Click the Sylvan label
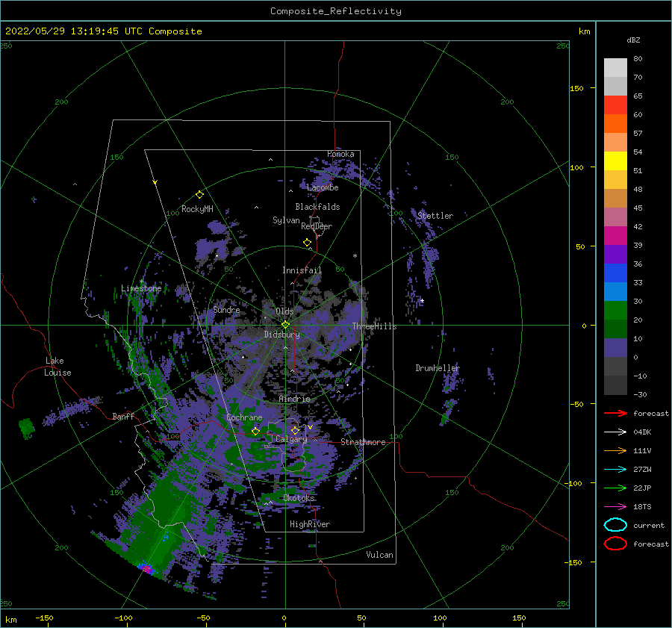Image resolution: width=672 pixels, height=628 pixels. point(286,220)
